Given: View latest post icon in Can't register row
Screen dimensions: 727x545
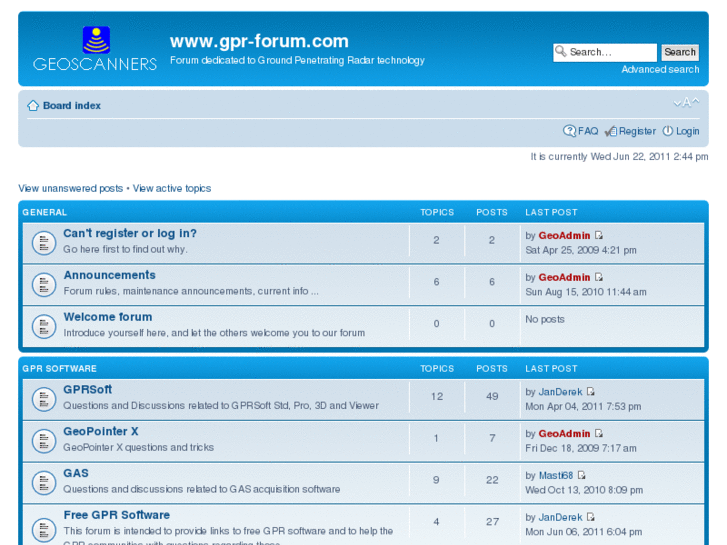Looking at the screenshot, I should [x=599, y=235].
